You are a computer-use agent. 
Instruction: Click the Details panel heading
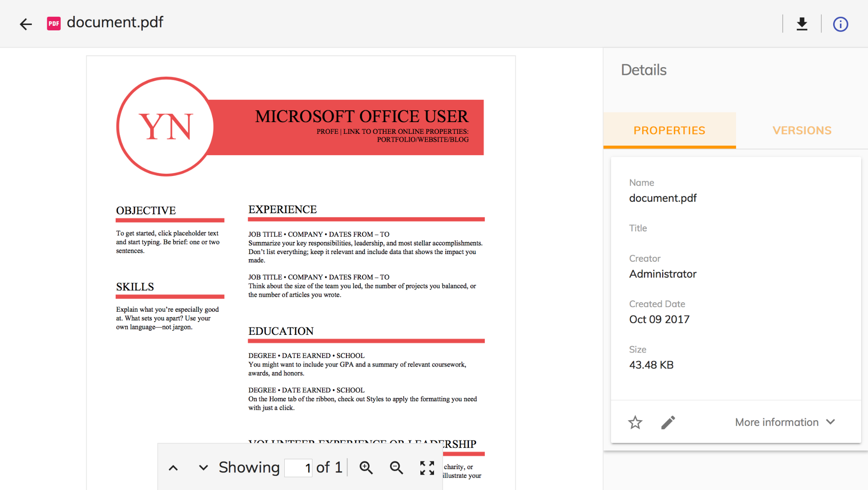(644, 70)
